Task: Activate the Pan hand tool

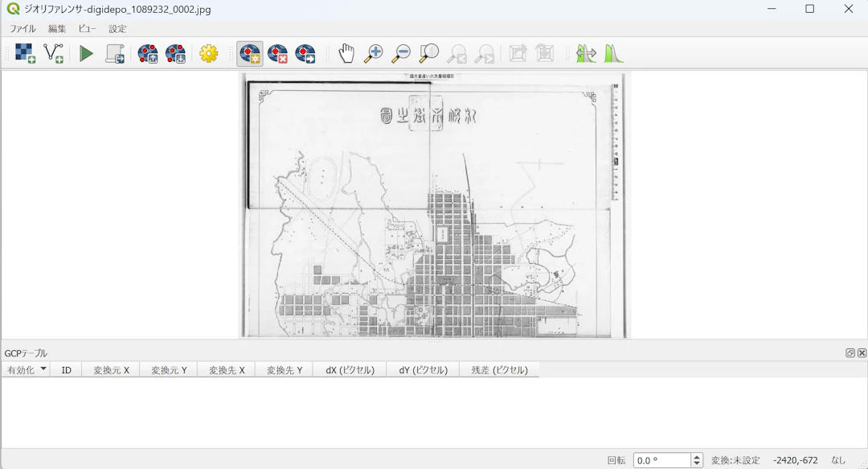Action: (x=346, y=53)
